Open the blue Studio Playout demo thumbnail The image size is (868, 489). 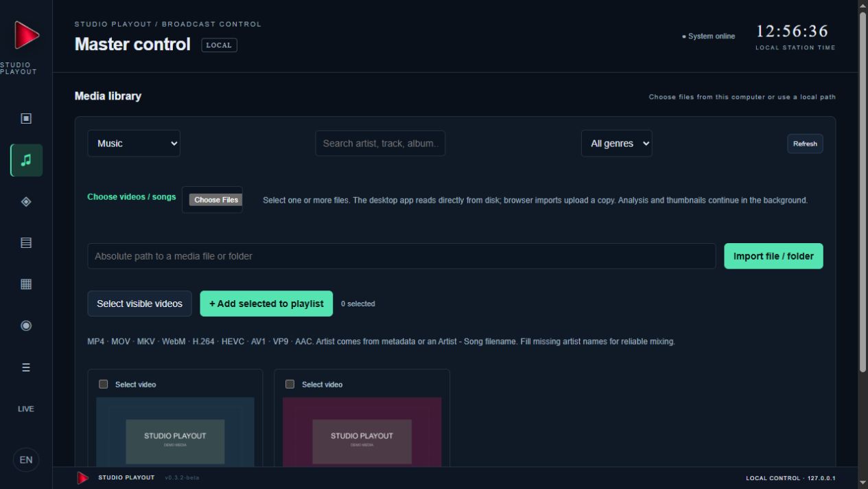175,432
